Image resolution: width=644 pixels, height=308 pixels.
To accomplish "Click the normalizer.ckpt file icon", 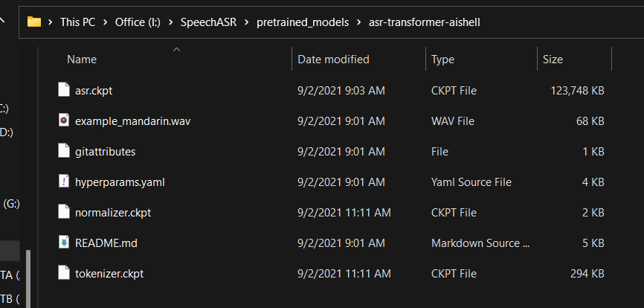I will [64, 212].
